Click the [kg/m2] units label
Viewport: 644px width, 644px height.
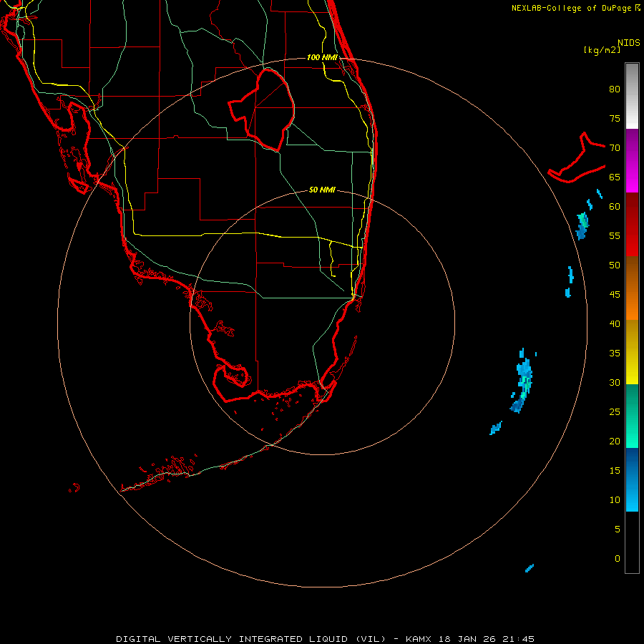(602, 50)
